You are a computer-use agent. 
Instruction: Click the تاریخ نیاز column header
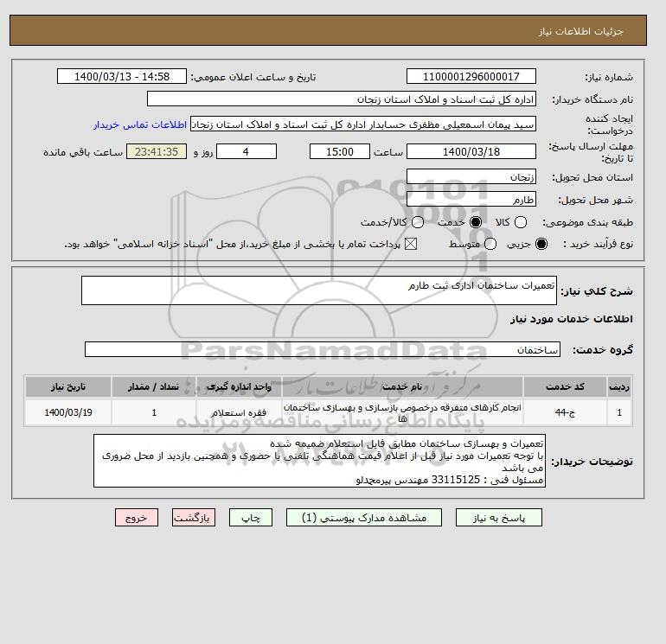pyautogui.click(x=68, y=386)
